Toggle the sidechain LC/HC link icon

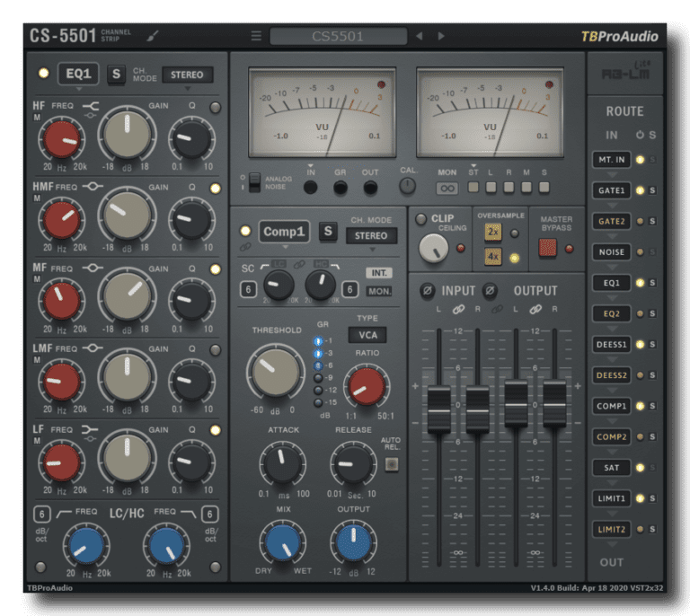tap(299, 264)
